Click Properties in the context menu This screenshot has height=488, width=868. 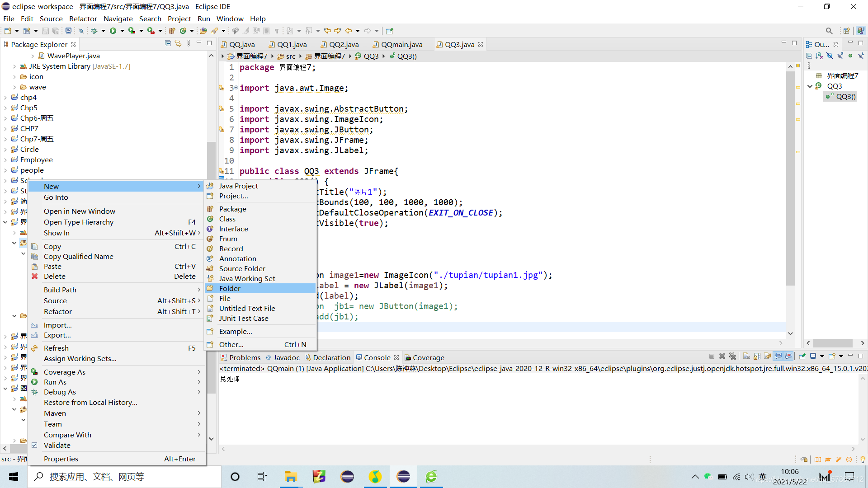click(61, 459)
